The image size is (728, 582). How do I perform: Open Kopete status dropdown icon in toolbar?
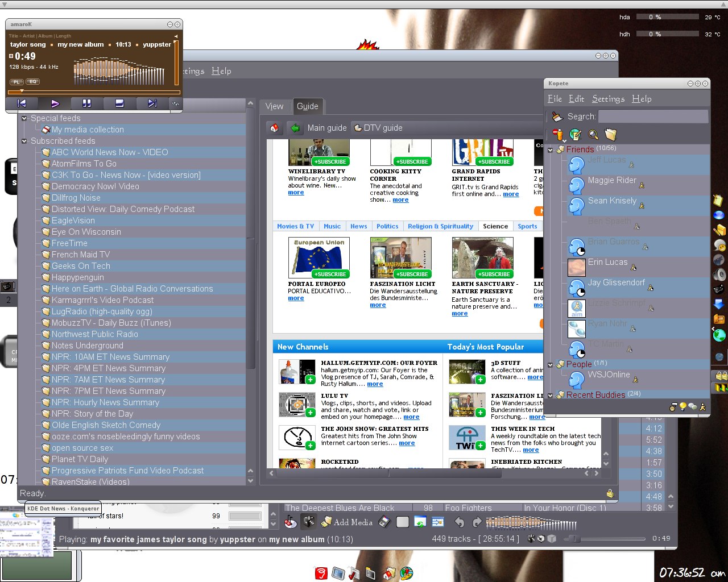559,135
